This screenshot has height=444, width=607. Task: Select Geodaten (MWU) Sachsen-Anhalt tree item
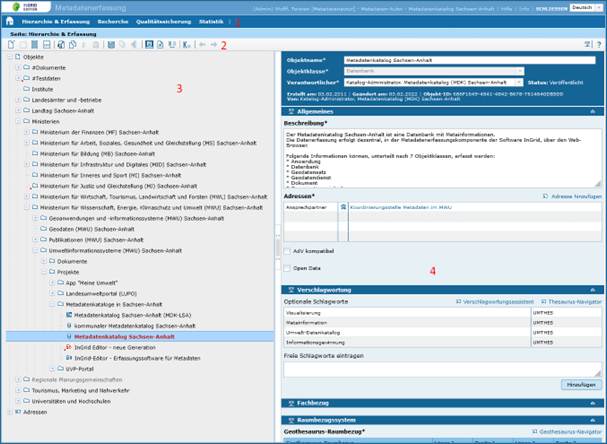tap(91, 229)
